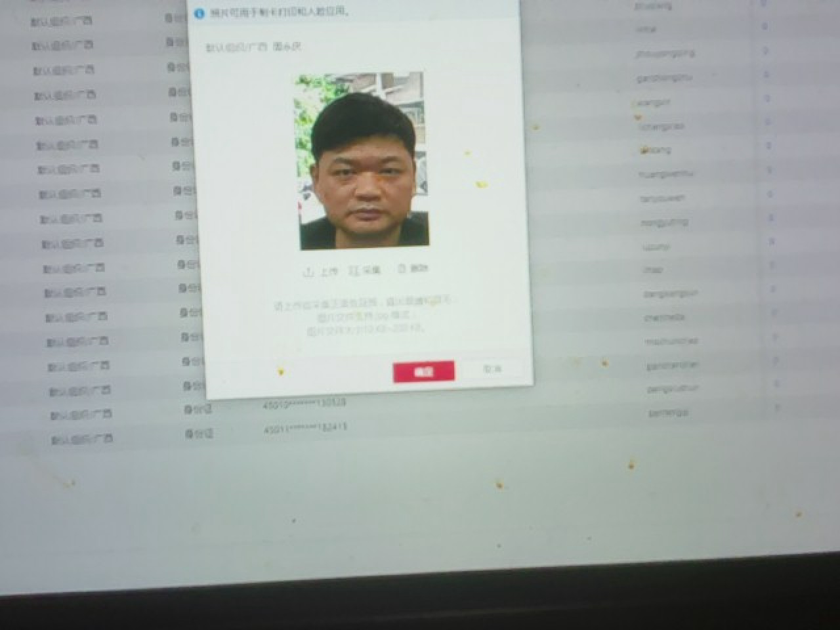Cancel the dialog with the 取消 button
The width and height of the screenshot is (840, 630).
492,369
